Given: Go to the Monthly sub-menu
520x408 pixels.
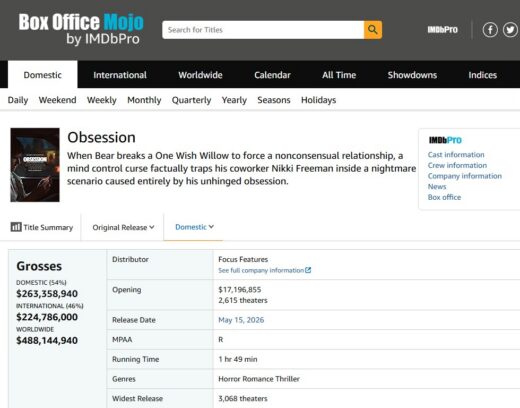Looking at the screenshot, I should pyautogui.click(x=144, y=100).
